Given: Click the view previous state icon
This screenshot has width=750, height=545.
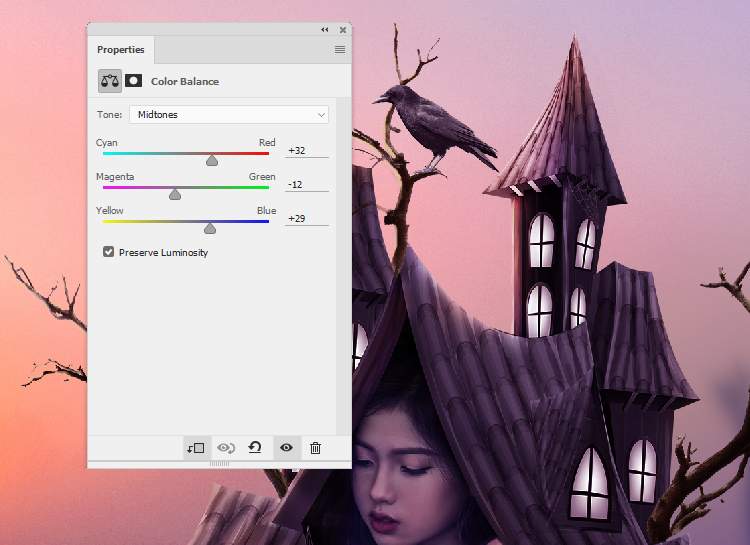Looking at the screenshot, I should point(226,448).
